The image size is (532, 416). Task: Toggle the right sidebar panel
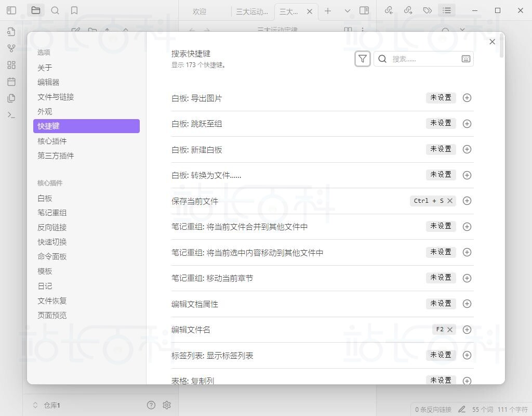tap(364, 10)
